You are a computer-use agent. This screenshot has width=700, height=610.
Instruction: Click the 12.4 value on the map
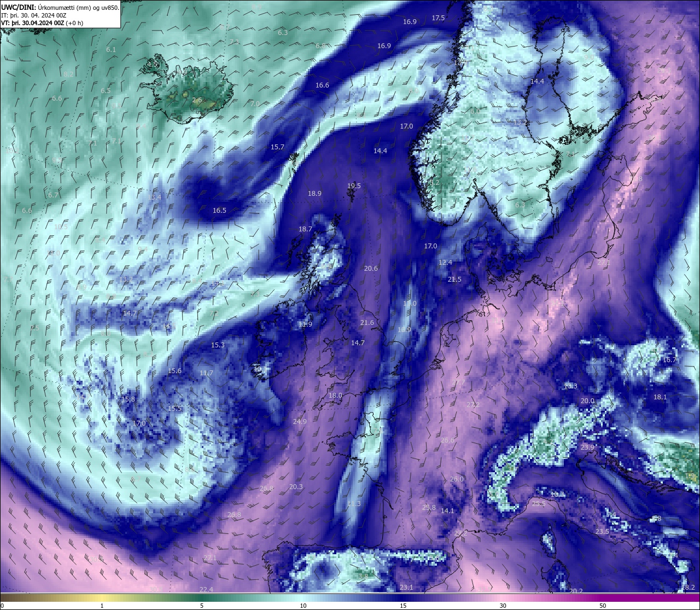coord(445,263)
